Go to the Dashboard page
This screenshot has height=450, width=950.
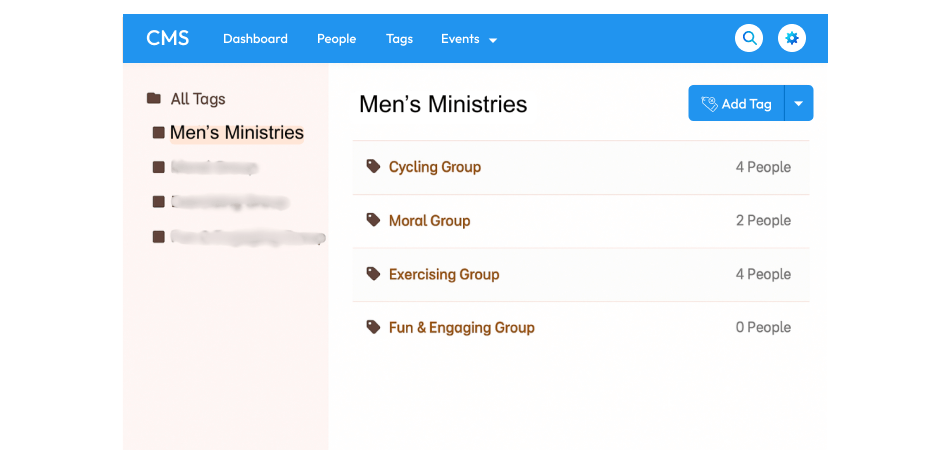coord(255,39)
